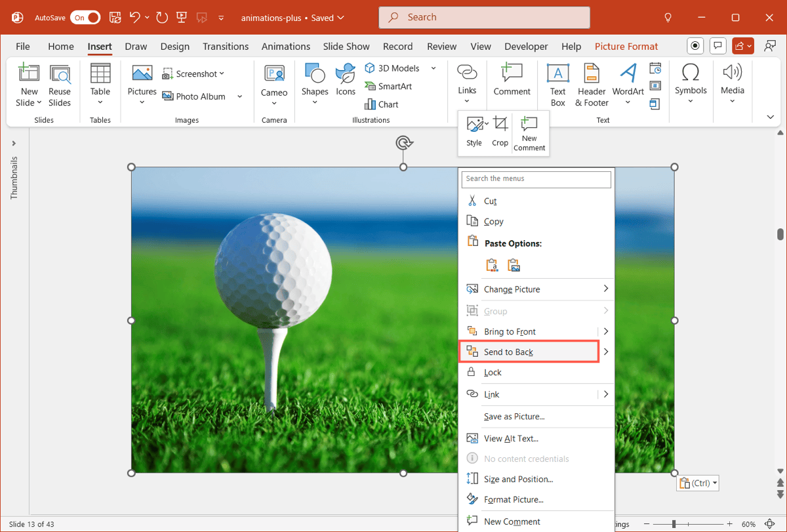Select Cut in the context menu
The width and height of the screenshot is (787, 532).
(536, 201)
